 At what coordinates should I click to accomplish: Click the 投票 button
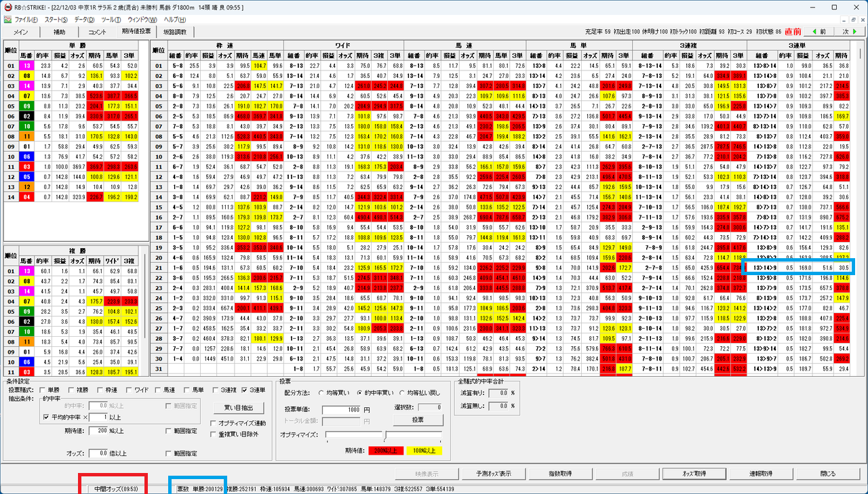click(418, 419)
